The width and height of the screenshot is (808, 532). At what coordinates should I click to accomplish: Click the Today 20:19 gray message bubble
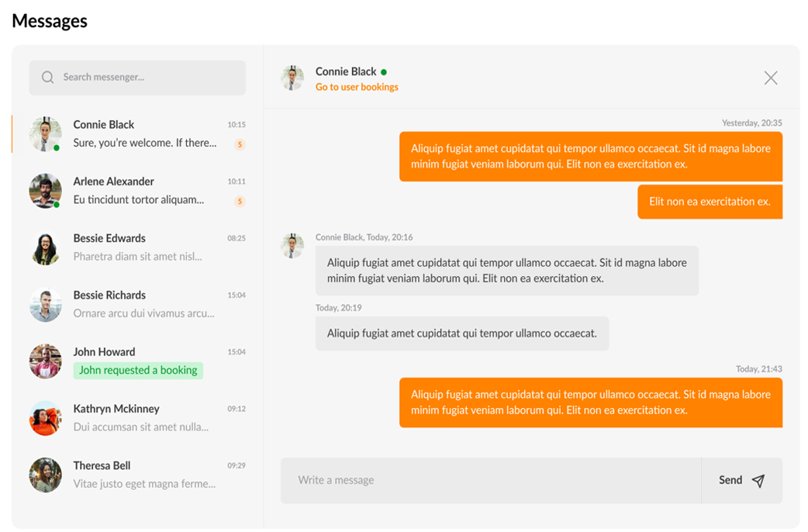tap(461, 333)
